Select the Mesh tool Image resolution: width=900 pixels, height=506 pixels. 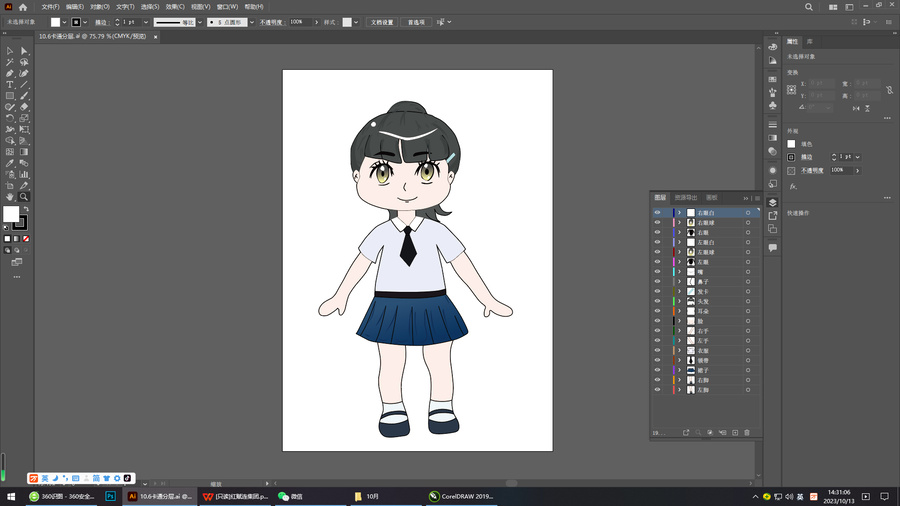[x=10, y=152]
